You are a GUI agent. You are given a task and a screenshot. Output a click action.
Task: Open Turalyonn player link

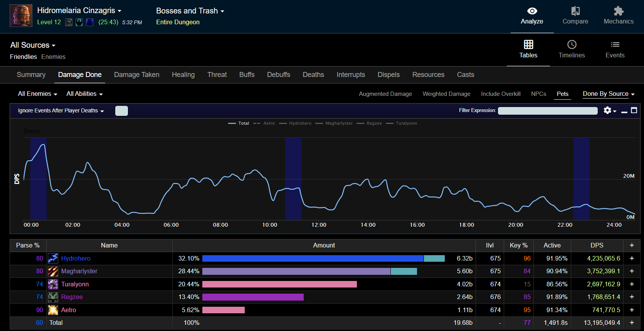click(75, 284)
